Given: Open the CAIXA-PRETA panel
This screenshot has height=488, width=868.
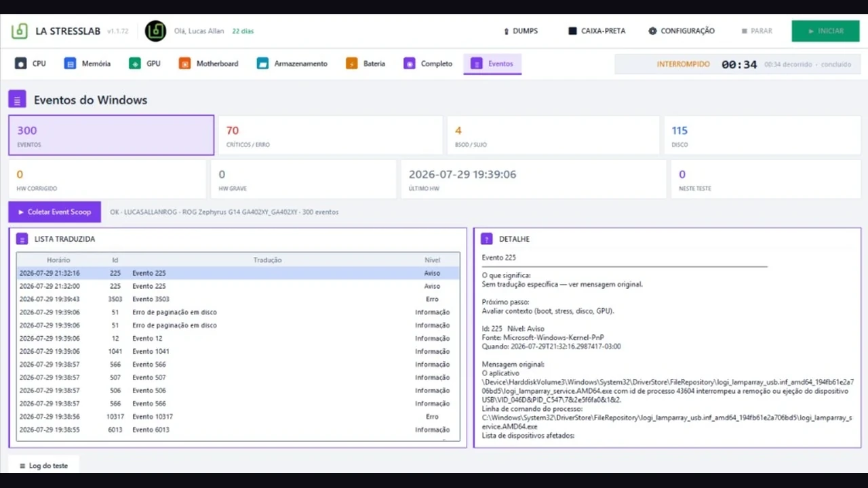Looking at the screenshot, I should pyautogui.click(x=597, y=31).
